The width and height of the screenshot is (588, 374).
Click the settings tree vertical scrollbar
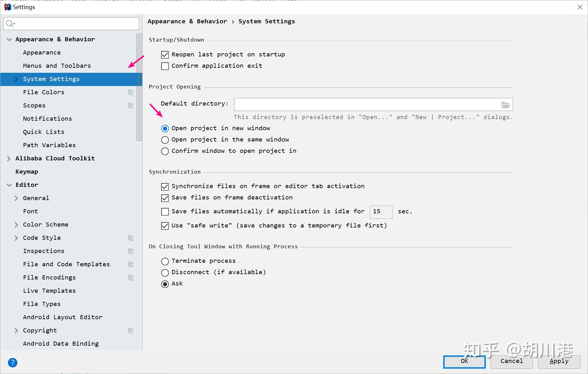pos(139,88)
